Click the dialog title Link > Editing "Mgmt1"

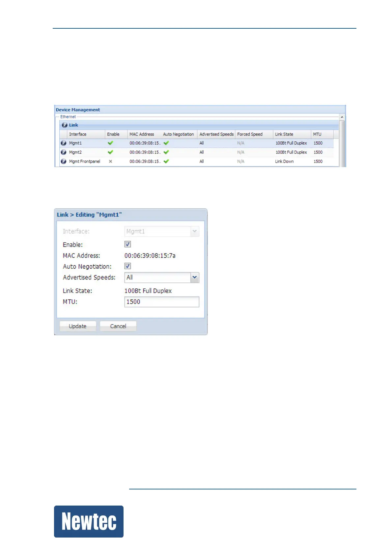[89, 215]
